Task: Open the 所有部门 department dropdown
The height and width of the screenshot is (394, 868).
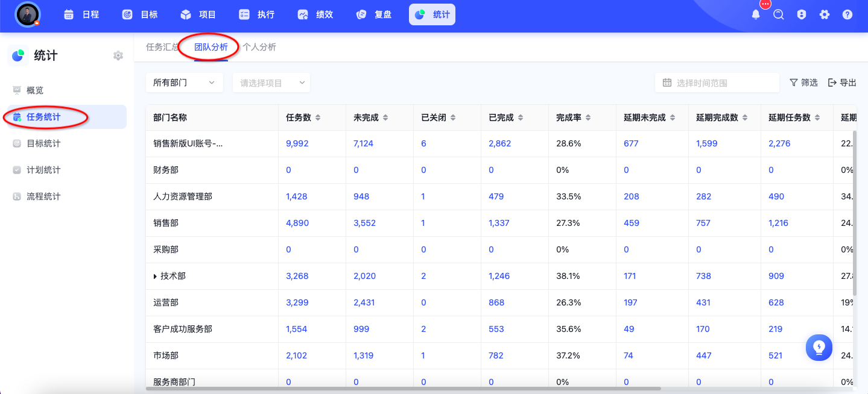Action: 185,83
